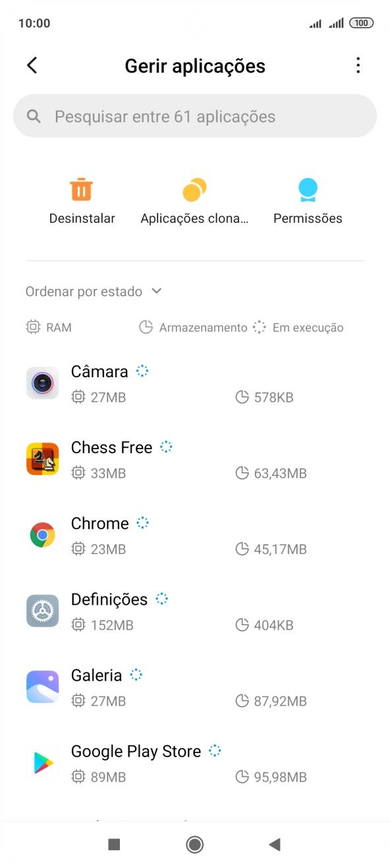Go back with the arrow button
This screenshot has height=868, width=390.
pos(32,65)
